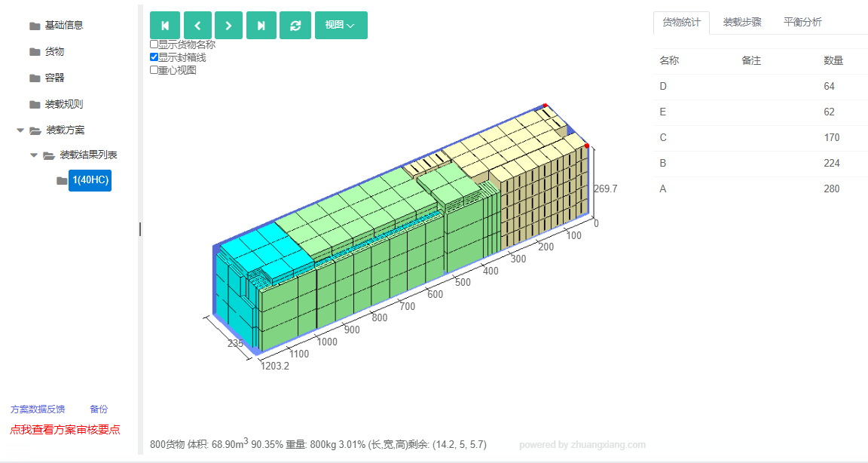Image resolution: width=868 pixels, height=463 pixels.
Task: Go to previous loading step
Action: [x=197, y=26]
